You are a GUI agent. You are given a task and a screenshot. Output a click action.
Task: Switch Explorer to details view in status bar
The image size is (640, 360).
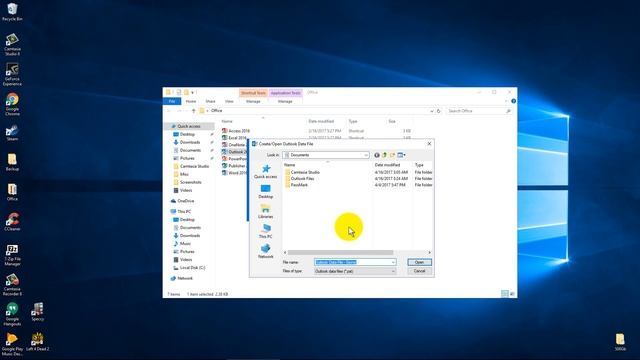click(x=505, y=294)
